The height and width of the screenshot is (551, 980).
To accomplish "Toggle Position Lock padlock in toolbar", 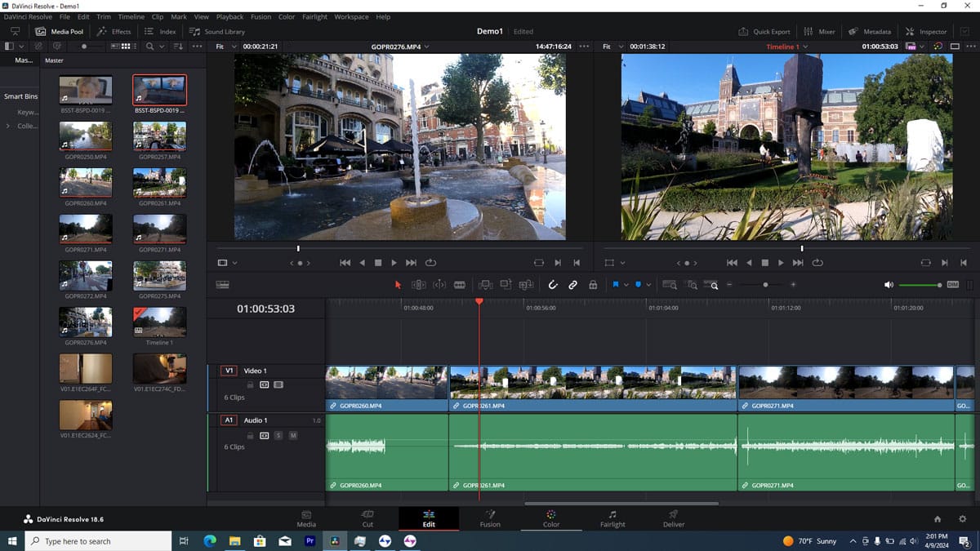I will (593, 285).
